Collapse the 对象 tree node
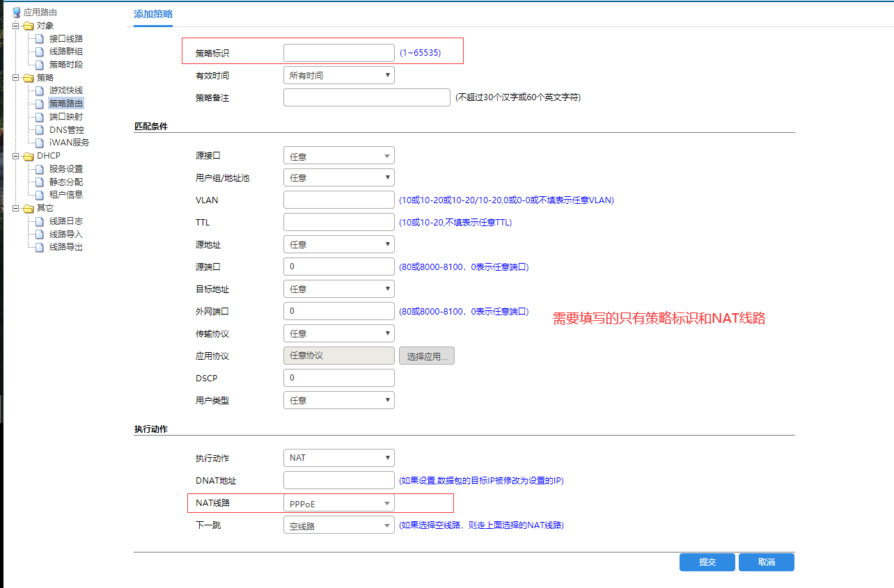Image resolution: width=894 pixels, height=588 pixels. (x=16, y=26)
